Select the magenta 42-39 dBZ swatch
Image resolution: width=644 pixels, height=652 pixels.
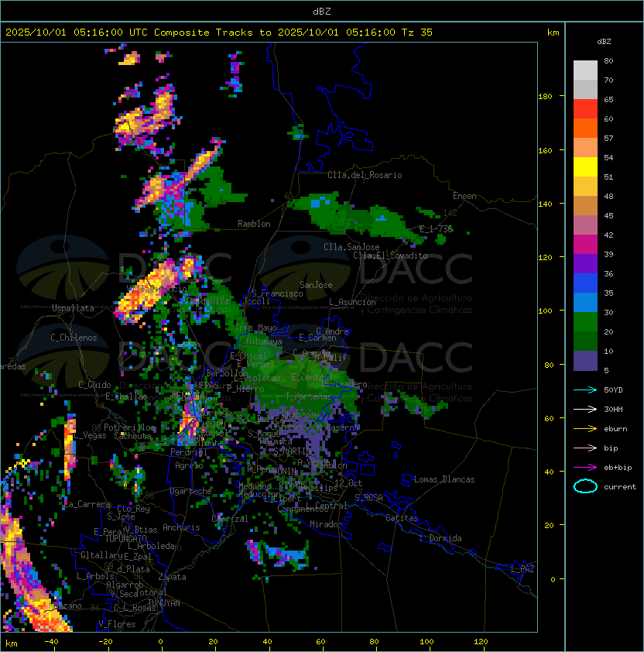tap(585, 244)
